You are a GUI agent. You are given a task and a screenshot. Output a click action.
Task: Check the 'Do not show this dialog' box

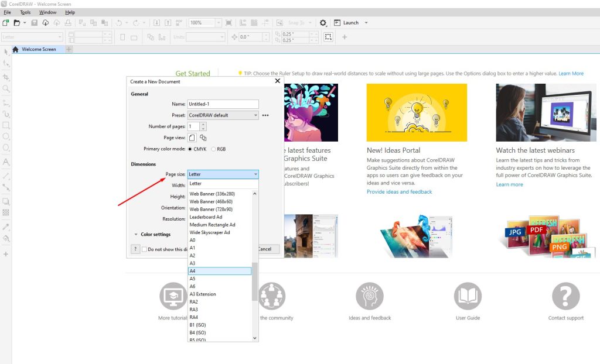[144, 249]
